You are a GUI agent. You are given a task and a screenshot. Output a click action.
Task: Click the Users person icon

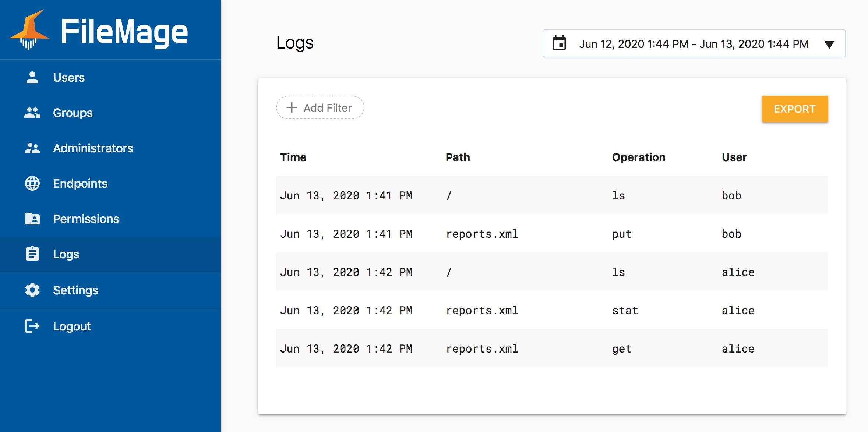tap(32, 77)
